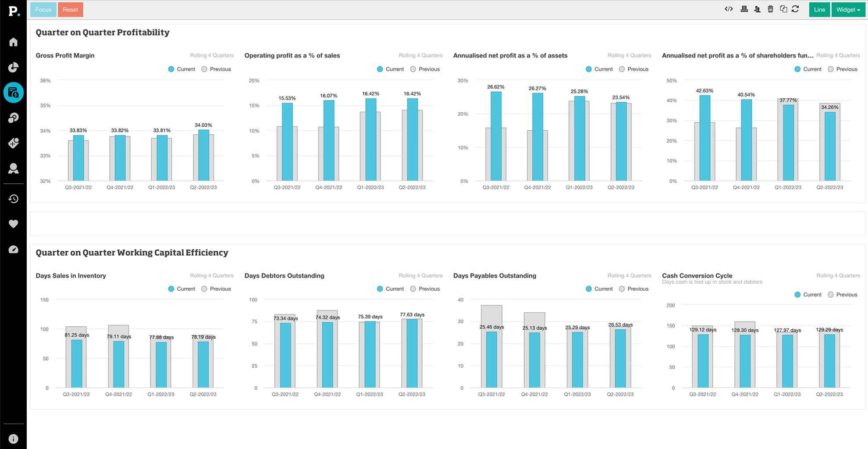Open the Widget dropdown
Viewport: 868px width, 449px height.
pyautogui.click(x=848, y=10)
